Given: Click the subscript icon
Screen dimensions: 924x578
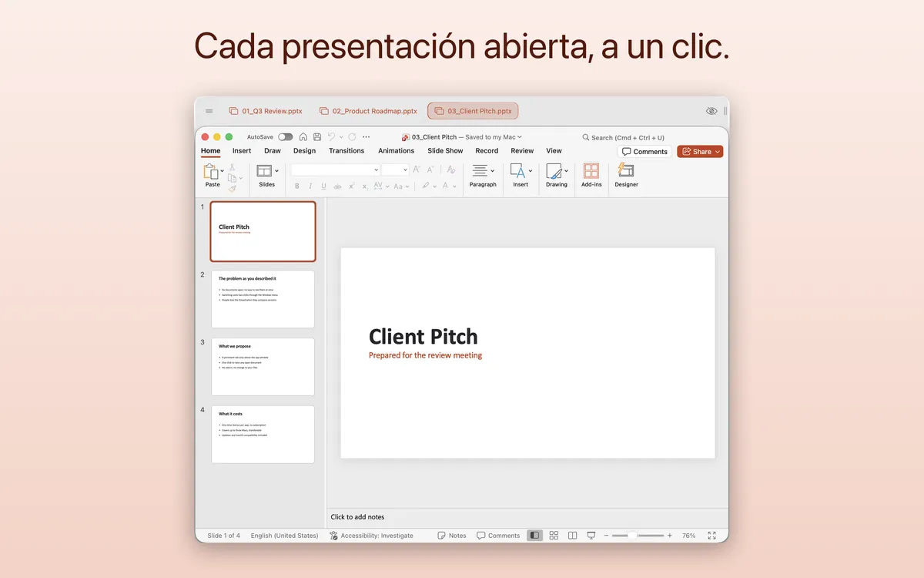Looking at the screenshot, I should pos(365,187).
